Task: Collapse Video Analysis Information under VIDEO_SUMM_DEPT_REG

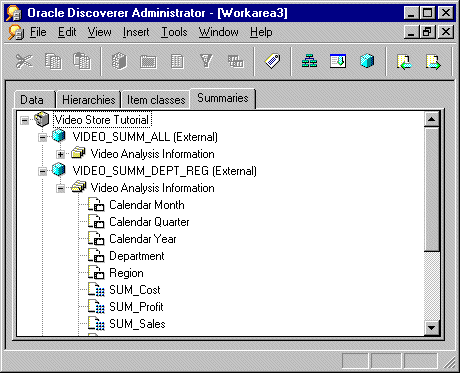Action: (x=60, y=188)
